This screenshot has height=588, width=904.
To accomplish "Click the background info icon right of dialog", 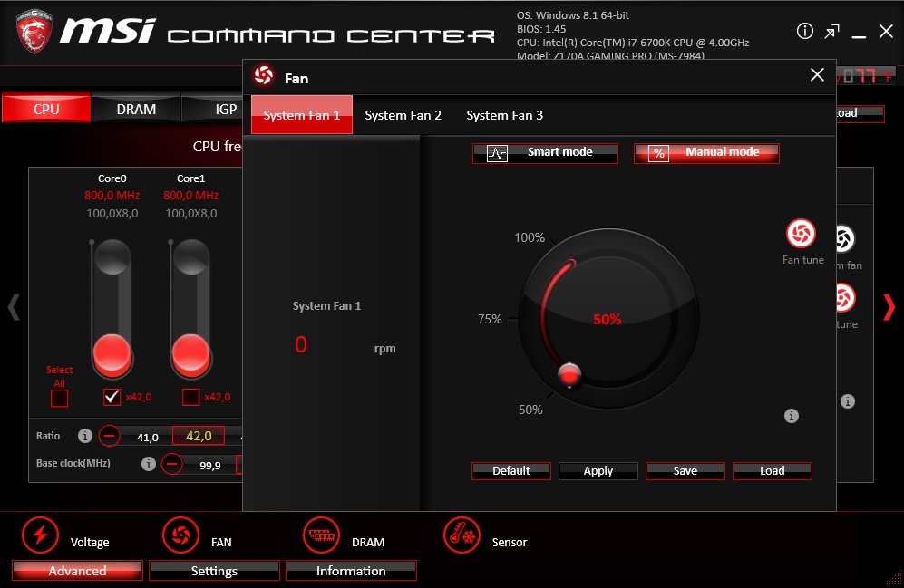I will [x=848, y=401].
